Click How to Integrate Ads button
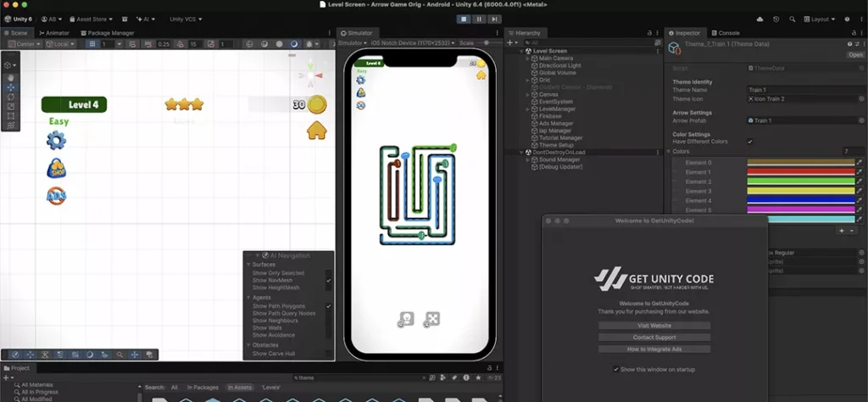 click(x=654, y=349)
